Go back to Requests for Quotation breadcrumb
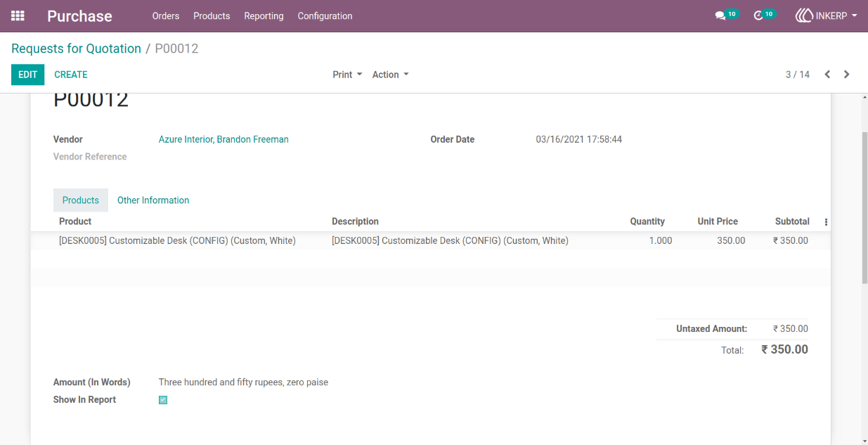Screen dimensions: 868x445 point(76,49)
